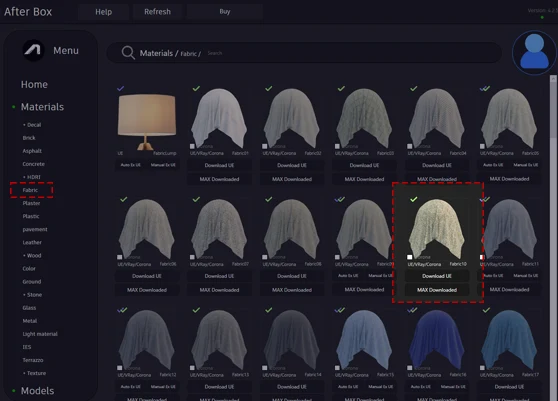Select the Fabric category in the sidebar

(30, 190)
